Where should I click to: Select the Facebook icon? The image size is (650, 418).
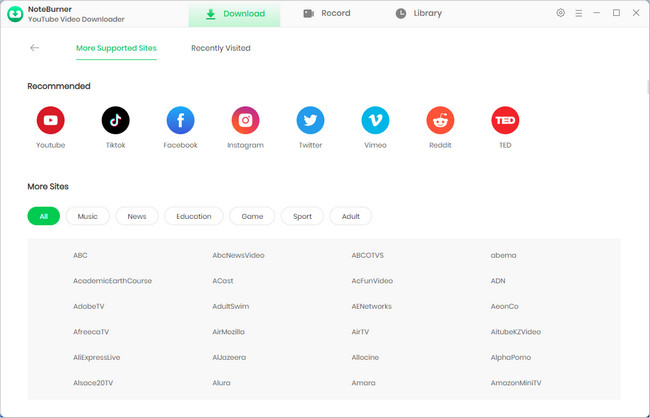coord(181,121)
